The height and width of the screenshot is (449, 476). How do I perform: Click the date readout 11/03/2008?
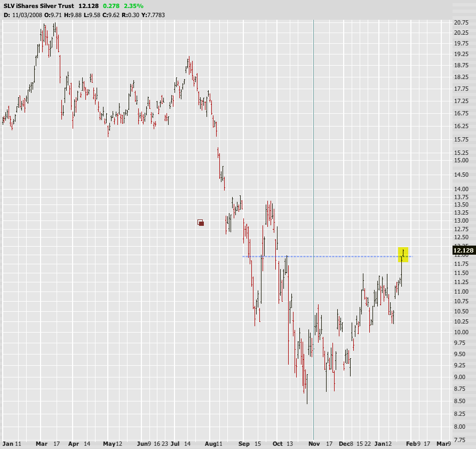[x=27, y=15]
